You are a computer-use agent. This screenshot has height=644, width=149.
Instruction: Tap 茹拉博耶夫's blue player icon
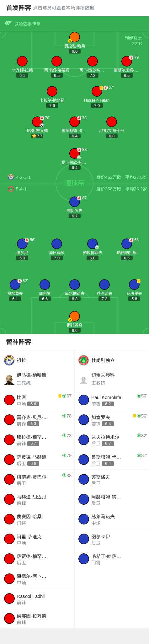pos(93,244)
